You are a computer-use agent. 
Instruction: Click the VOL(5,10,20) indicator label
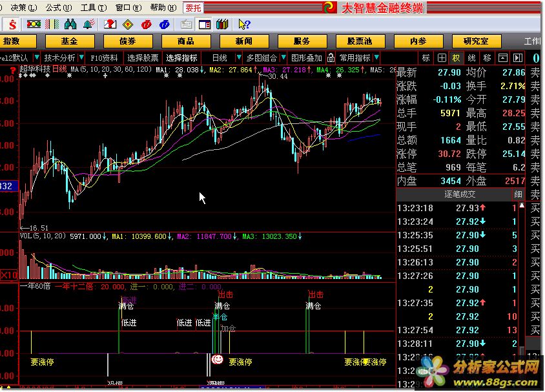tap(43, 236)
